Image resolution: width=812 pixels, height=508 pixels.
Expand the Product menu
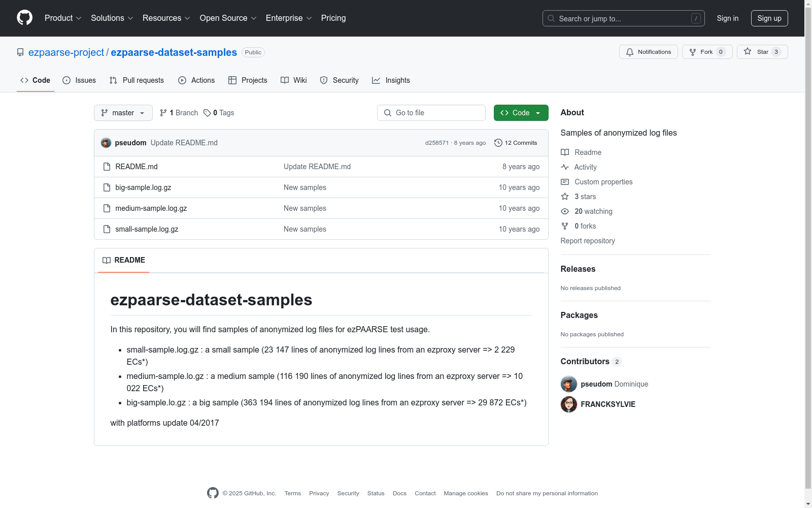[63, 18]
